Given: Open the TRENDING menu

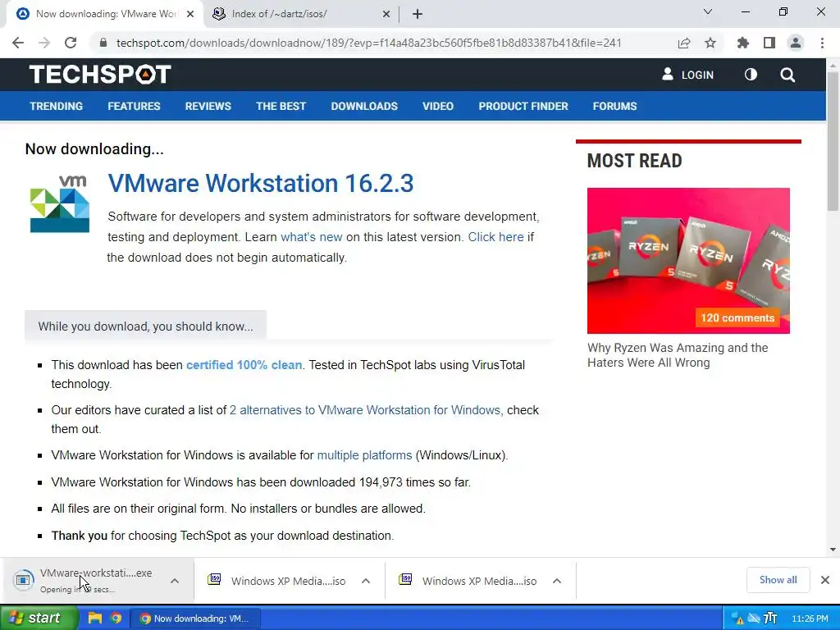Looking at the screenshot, I should 57,106.
